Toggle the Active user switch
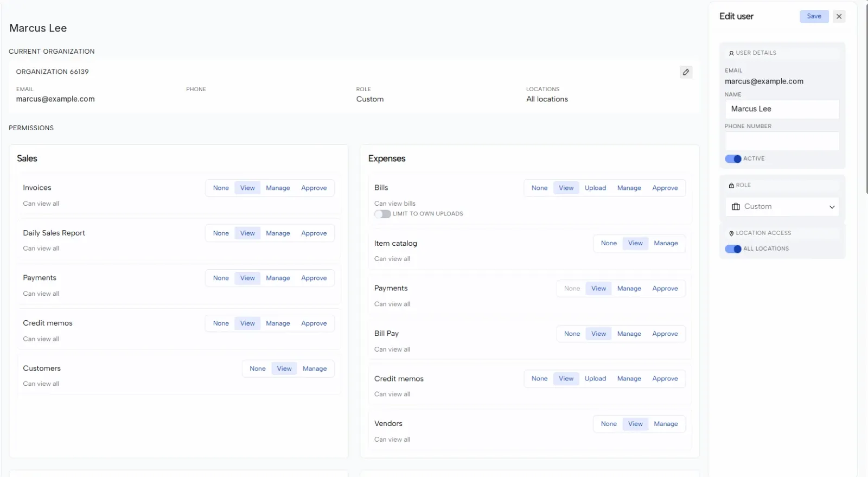 click(733, 159)
